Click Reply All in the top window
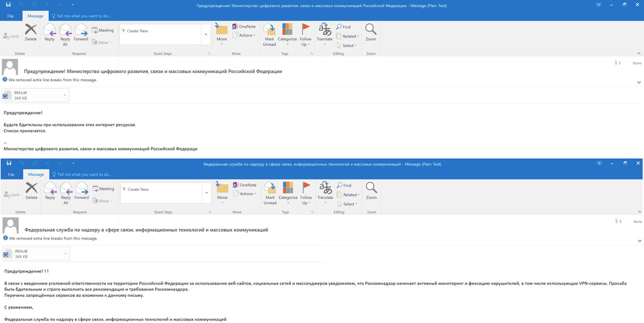Viewport: 644px width, 323px height. coord(65,34)
